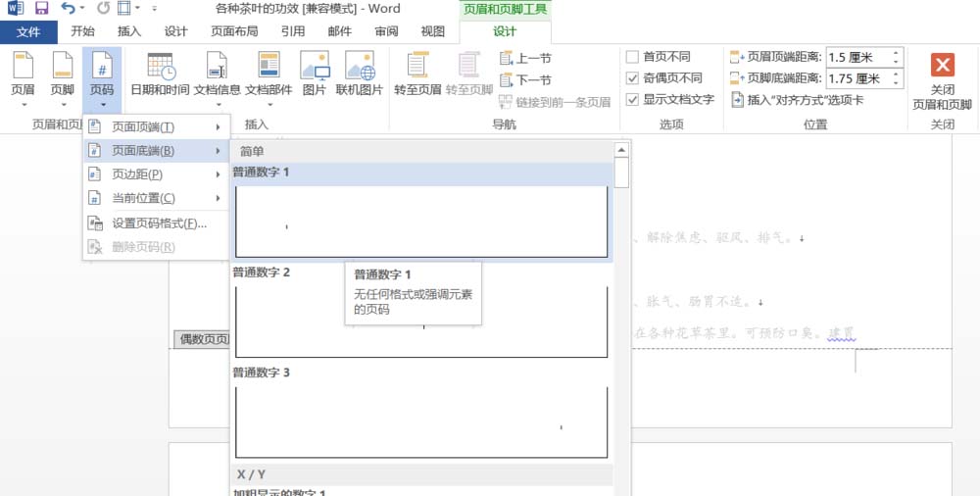Go to Footer (转至页脚)

[468, 74]
